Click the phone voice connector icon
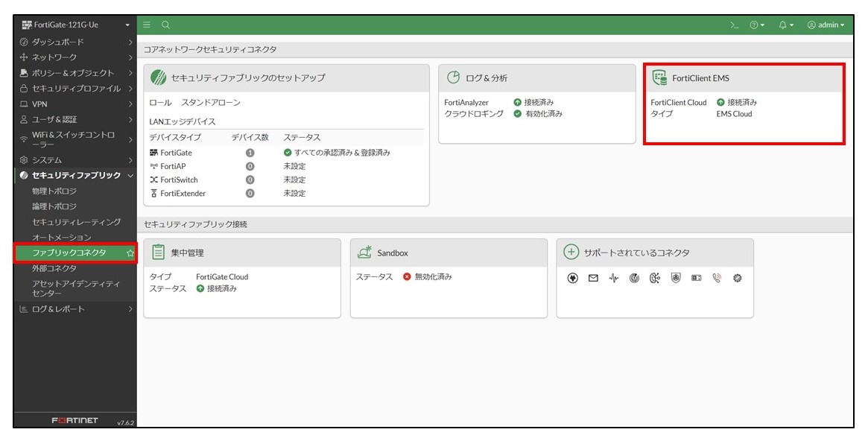This screenshot has height=441, width=868. point(717,279)
